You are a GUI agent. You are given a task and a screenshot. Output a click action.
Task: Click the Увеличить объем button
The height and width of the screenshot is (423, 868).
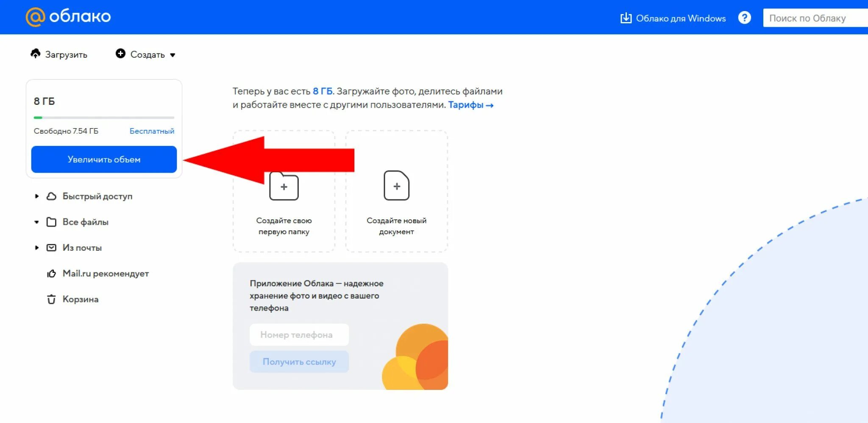[x=104, y=159]
